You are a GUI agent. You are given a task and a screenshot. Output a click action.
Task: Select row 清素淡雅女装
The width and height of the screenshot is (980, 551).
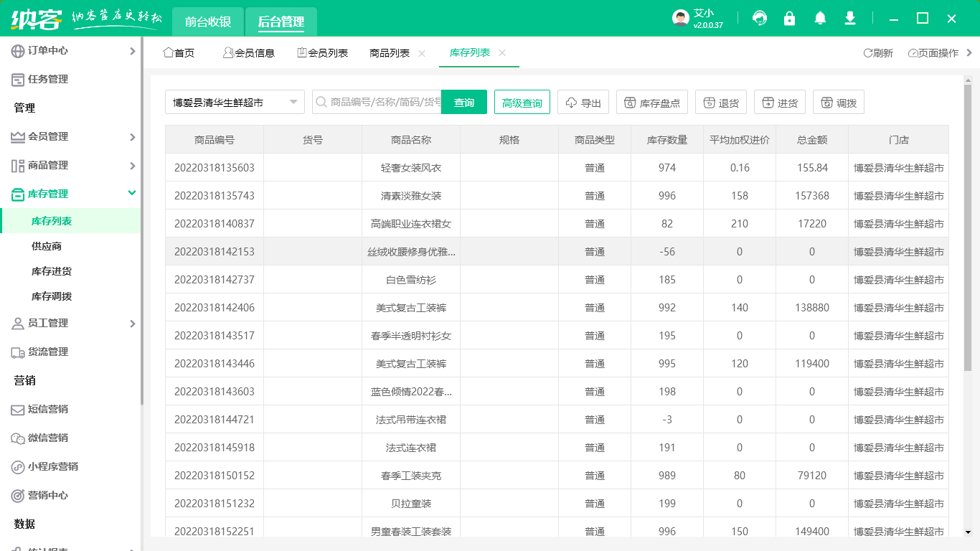pos(557,196)
